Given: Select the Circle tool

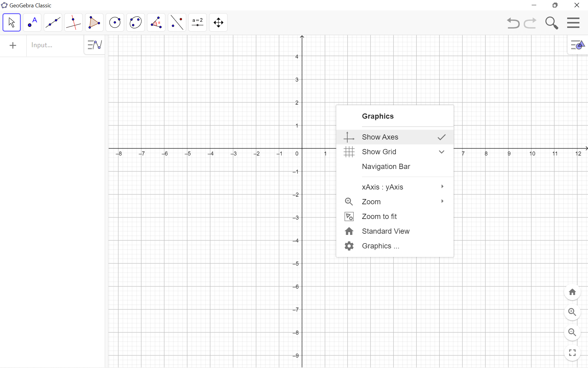Looking at the screenshot, I should [115, 22].
